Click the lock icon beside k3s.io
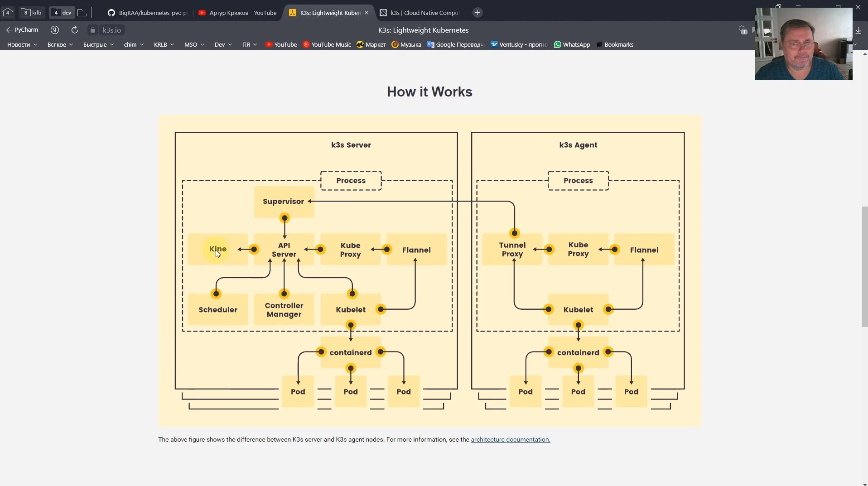The height and width of the screenshot is (486, 868). coord(93,30)
